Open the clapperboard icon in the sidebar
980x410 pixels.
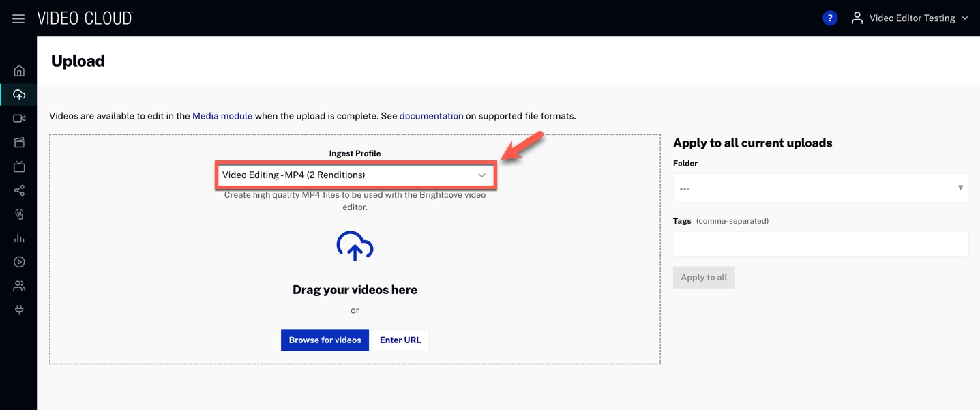pyautogui.click(x=19, y=143)
